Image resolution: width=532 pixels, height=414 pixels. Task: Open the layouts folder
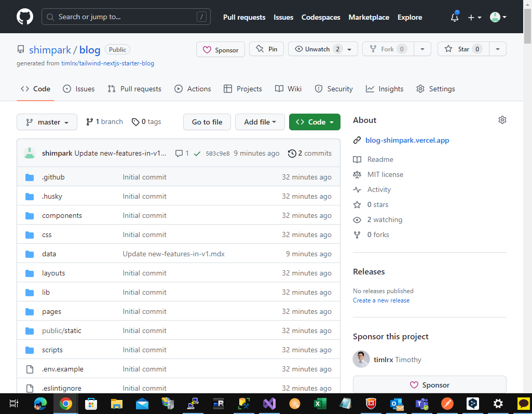click(53, 273)
